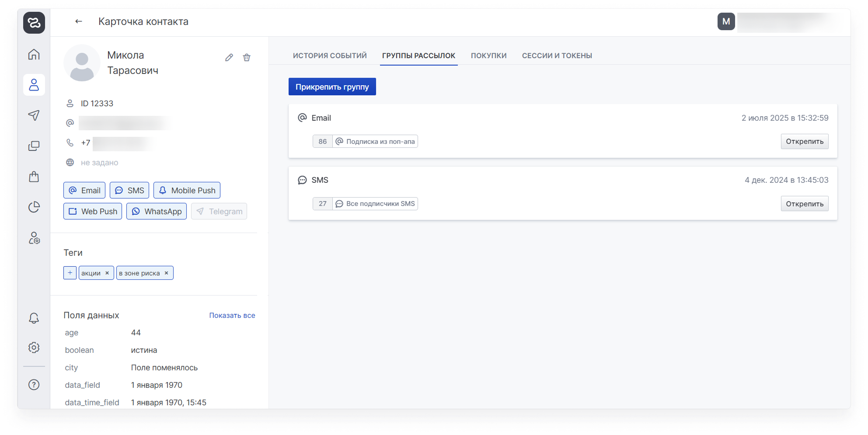
Task: Go back using the arrow icon
Action: coord(79,21)
